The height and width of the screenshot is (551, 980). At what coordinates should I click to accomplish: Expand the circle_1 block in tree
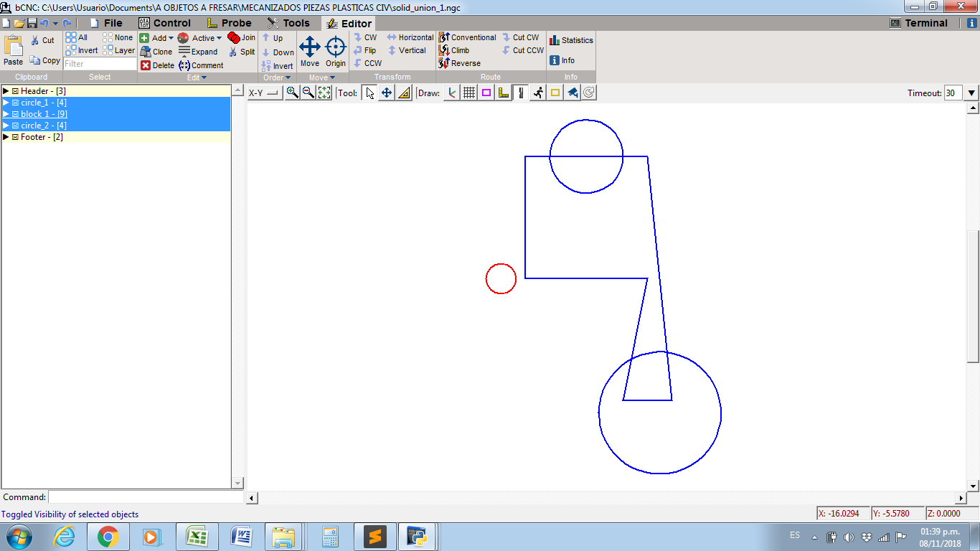(x=6, y=103)
